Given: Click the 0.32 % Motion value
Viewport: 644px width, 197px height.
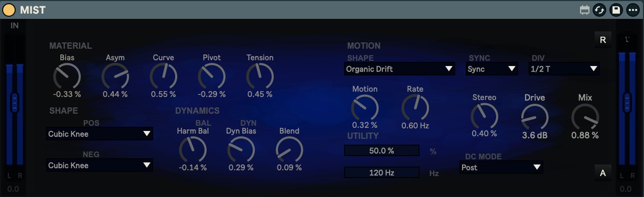Looking at the screenshot, I should 364,126.
